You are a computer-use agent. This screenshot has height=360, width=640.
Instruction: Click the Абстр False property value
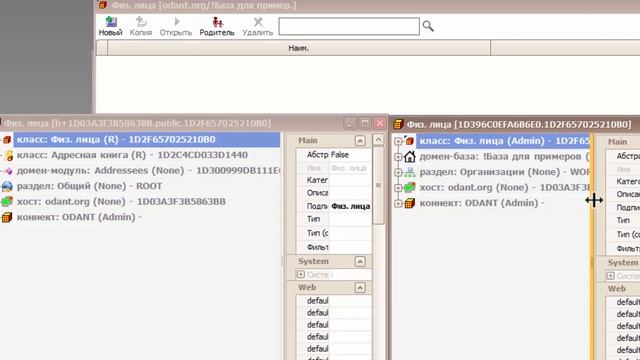[350, 155]
